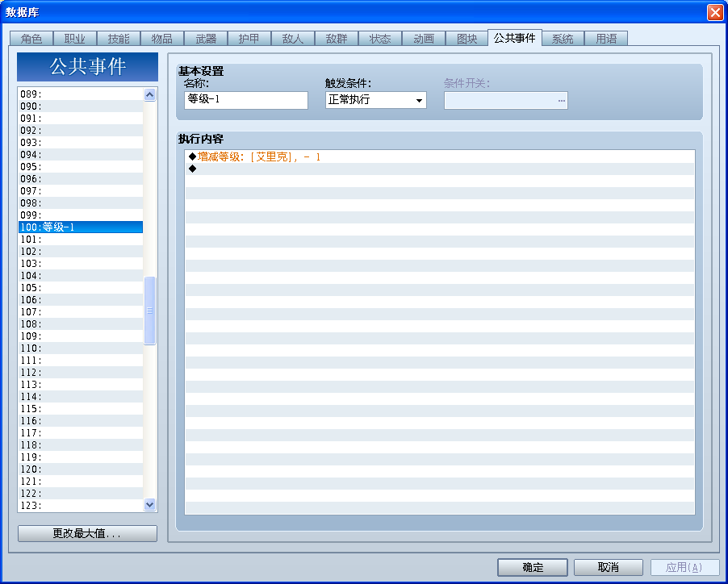Open the 职业 tab

[x=75, y=39]
